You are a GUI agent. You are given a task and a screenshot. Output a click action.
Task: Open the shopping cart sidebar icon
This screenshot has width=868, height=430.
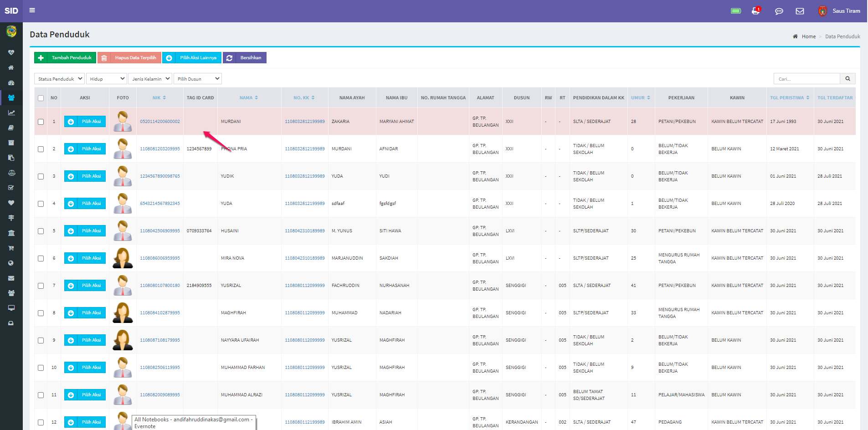click(x=11, y=248)
